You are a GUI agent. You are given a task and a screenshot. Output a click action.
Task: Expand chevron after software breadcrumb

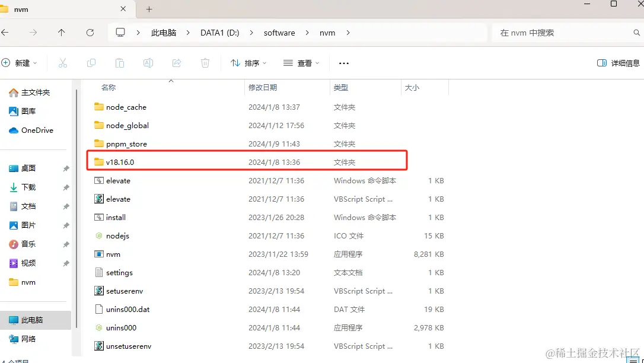pos(307,33)
